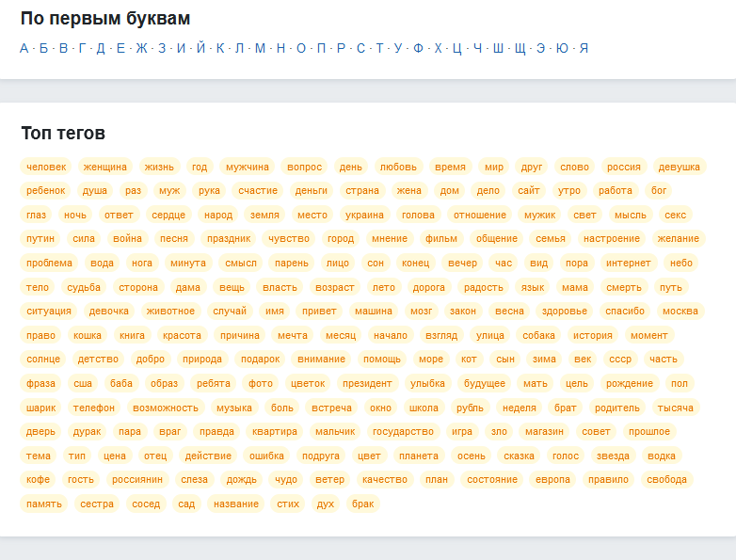The height and width of the screenshot is (560, 736).
Task: Open letter Я at end of alphabet
Action: [x=584, y=48]
